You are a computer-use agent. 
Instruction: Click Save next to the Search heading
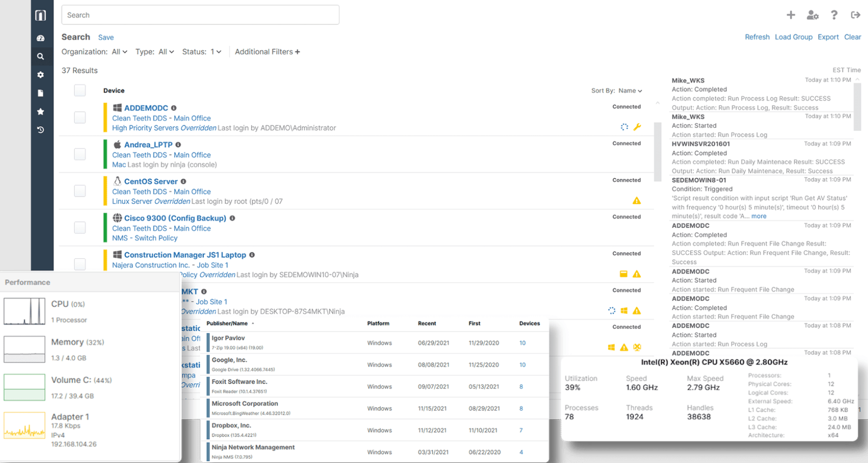pyautogui.click(x=106, y=37)
